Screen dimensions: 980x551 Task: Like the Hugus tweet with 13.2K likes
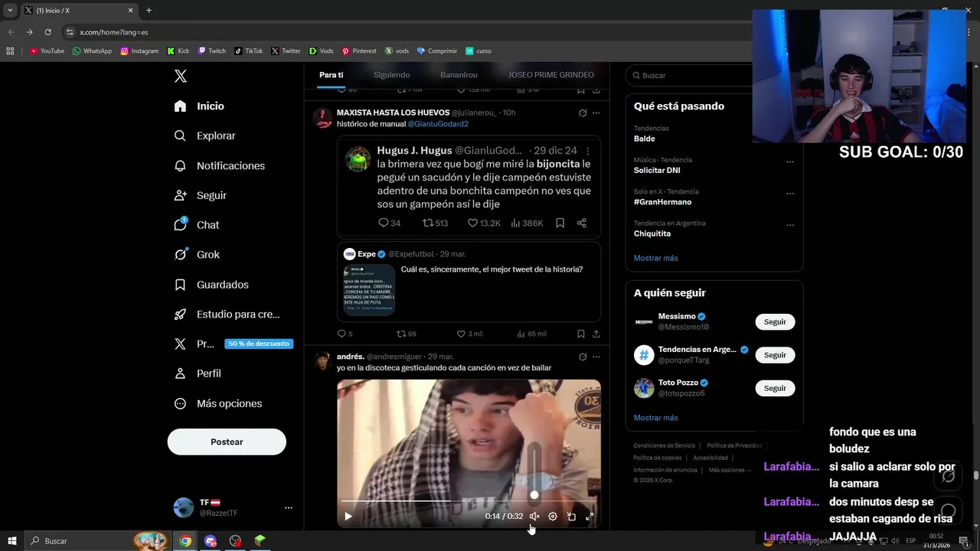[x=484, y=223]
